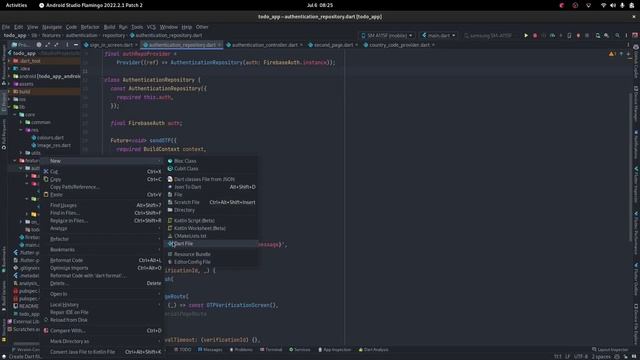The image size is (640, 360).
Task: Click the volume icon in system tray
Action: pyautogui.click(x=613, y=5)
